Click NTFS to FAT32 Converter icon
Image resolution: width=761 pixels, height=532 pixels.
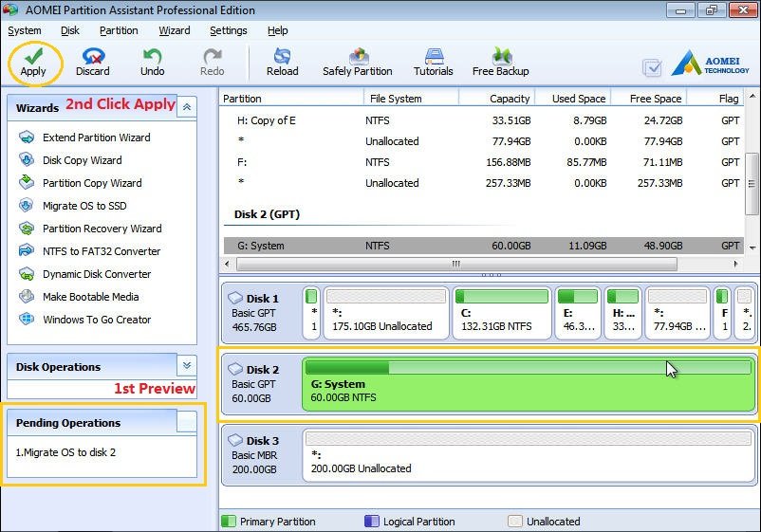[27, 250]
